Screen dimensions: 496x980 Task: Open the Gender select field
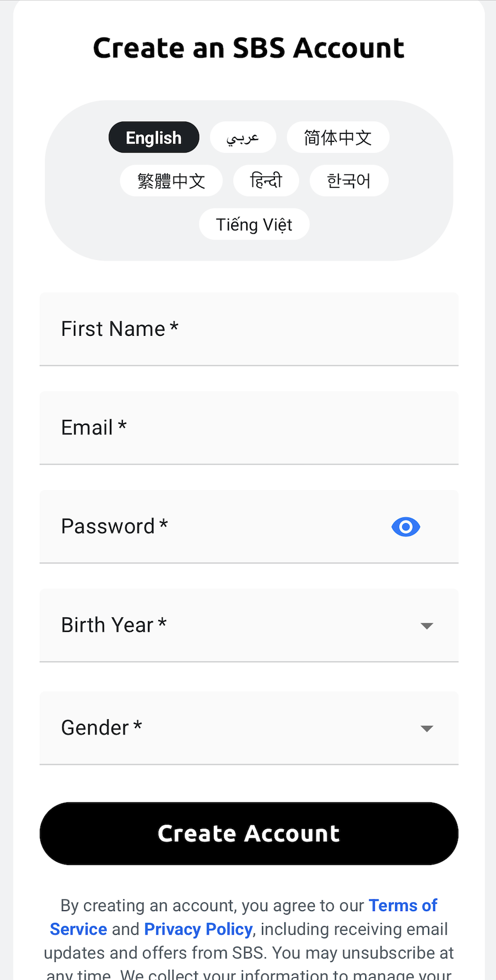pyautogui.click(x=249, y=728)
